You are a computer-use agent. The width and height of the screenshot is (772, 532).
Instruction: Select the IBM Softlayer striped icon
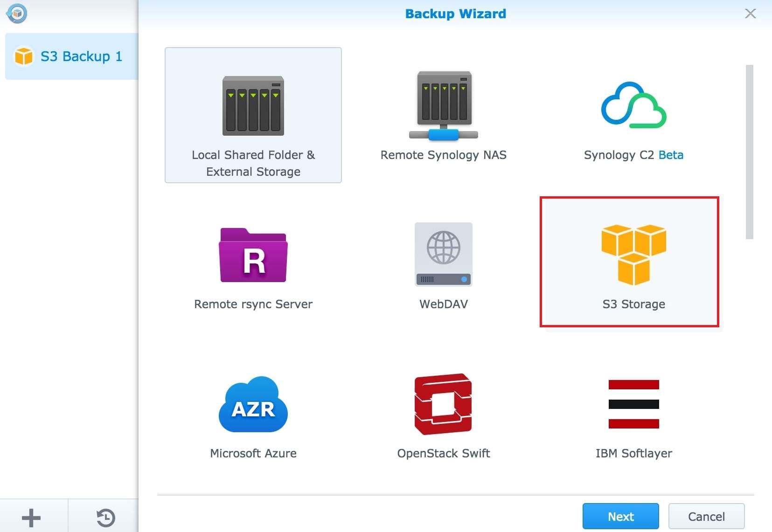(633, 404)
